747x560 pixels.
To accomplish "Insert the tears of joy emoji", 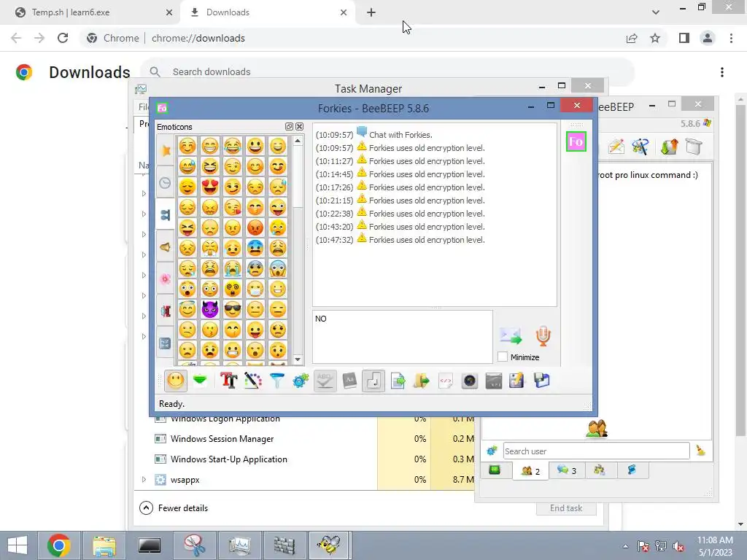I will 233,146.
